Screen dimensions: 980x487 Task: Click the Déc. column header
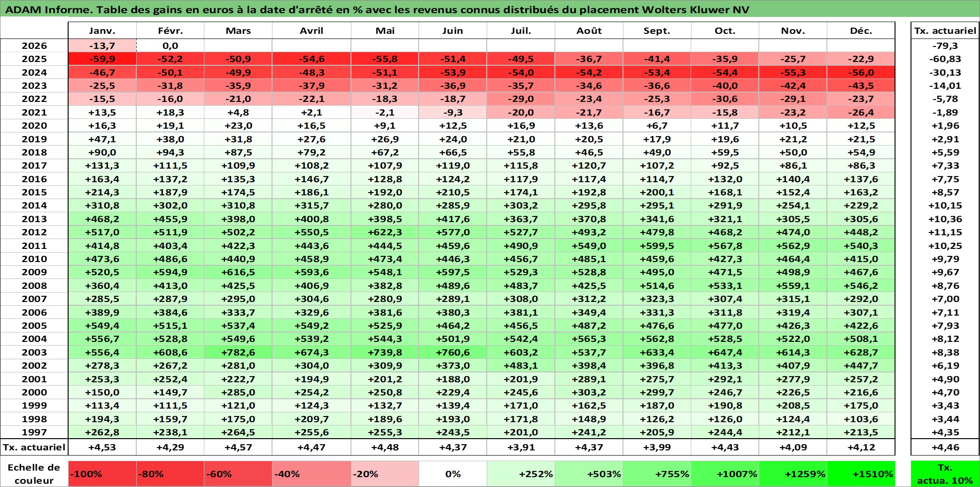(861, 31)
